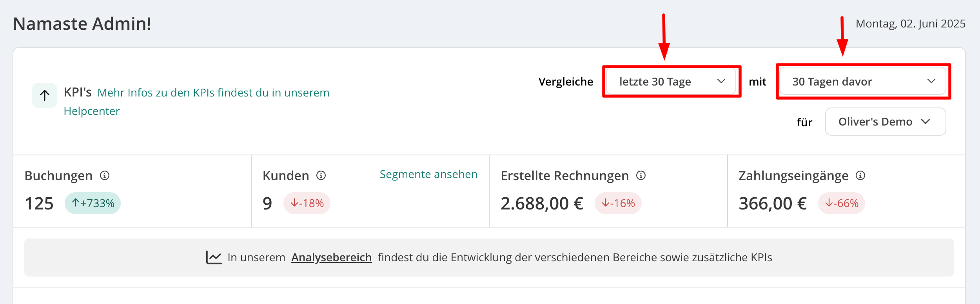Click the info icon next to Buchungen
Viewport: 980px width, 304px height.
click(x=105, y=175)
